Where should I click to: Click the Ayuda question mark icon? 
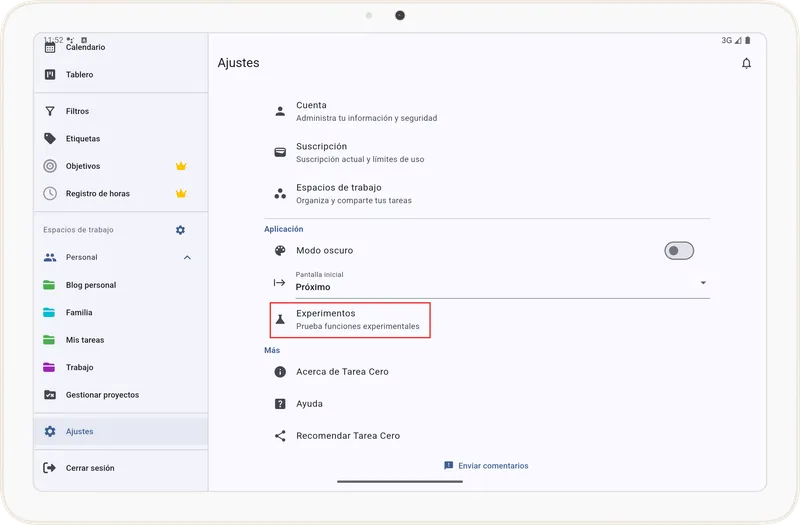280,404
